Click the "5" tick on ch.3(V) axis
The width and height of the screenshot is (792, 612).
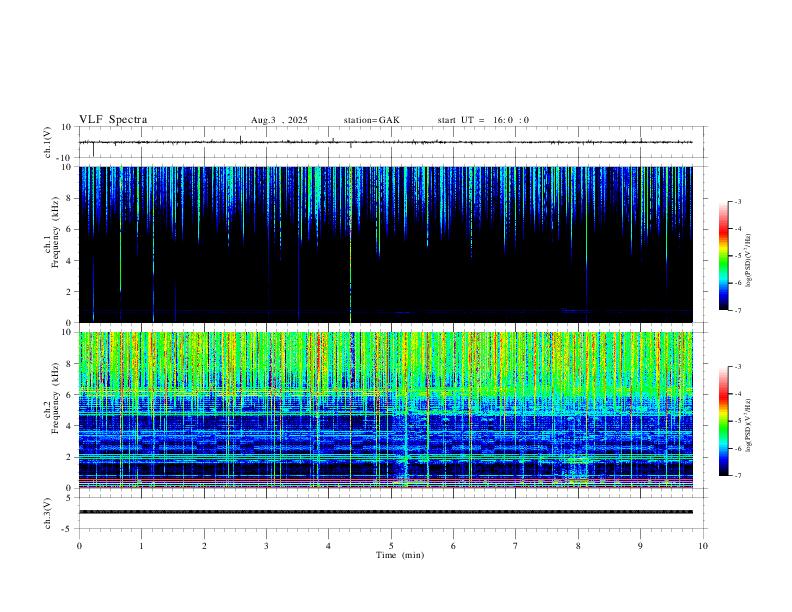[x=70, y=498]
